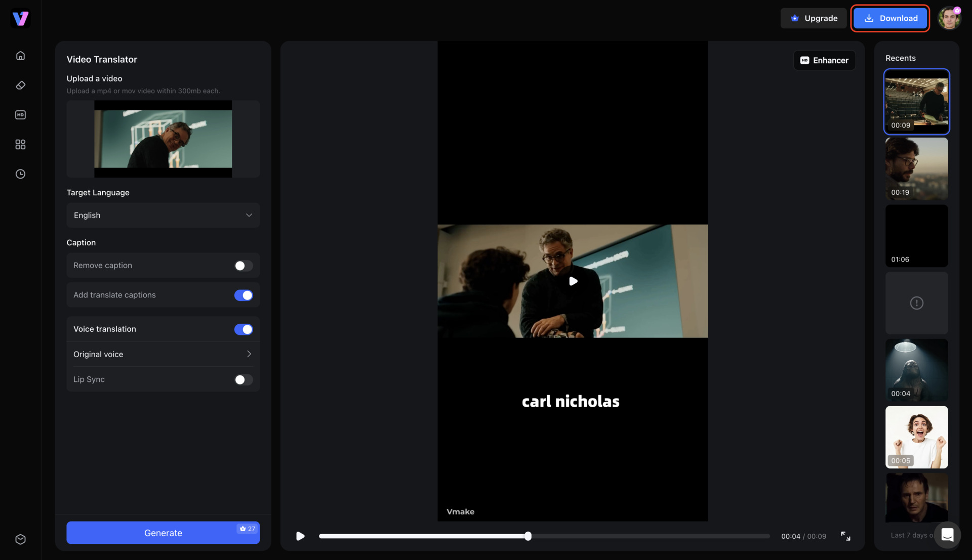Image resolution: width=972 pixels, height=560 pixels.
Task: Select the 00:04 recent video thumbnail
Action: coord(916,370)
